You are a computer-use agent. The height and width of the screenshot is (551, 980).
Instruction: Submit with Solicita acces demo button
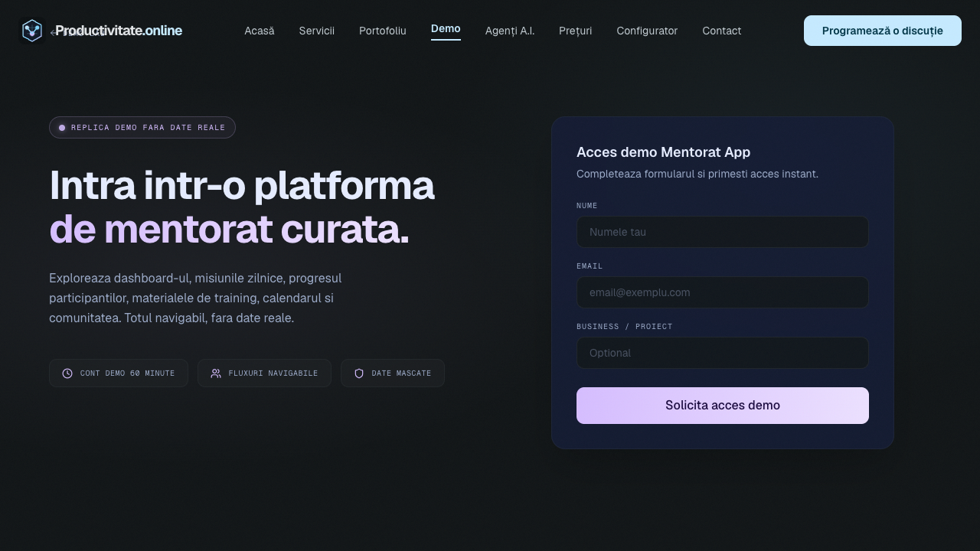(723, 406)
